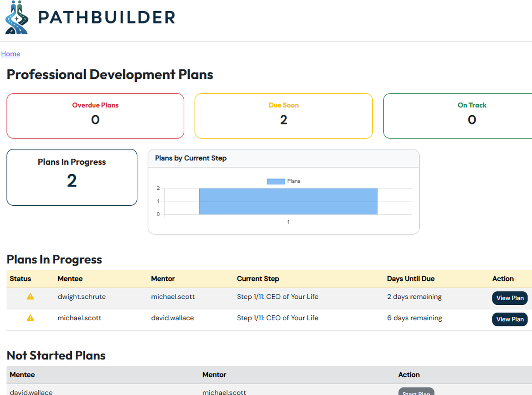Click the warning icon in dwight.schrute's row
Image resolution: width=532 pixels, height=395 pixels.
[30, 297]
